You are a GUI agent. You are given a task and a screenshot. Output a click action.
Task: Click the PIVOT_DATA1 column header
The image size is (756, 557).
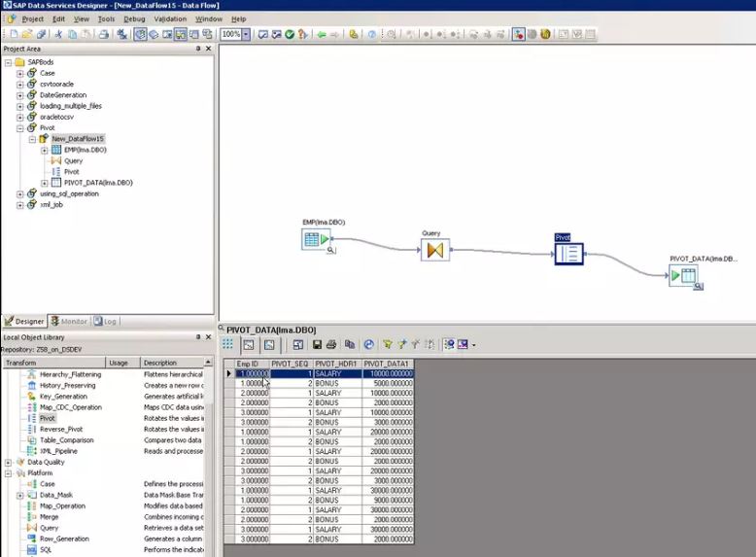tap(388, 364)
